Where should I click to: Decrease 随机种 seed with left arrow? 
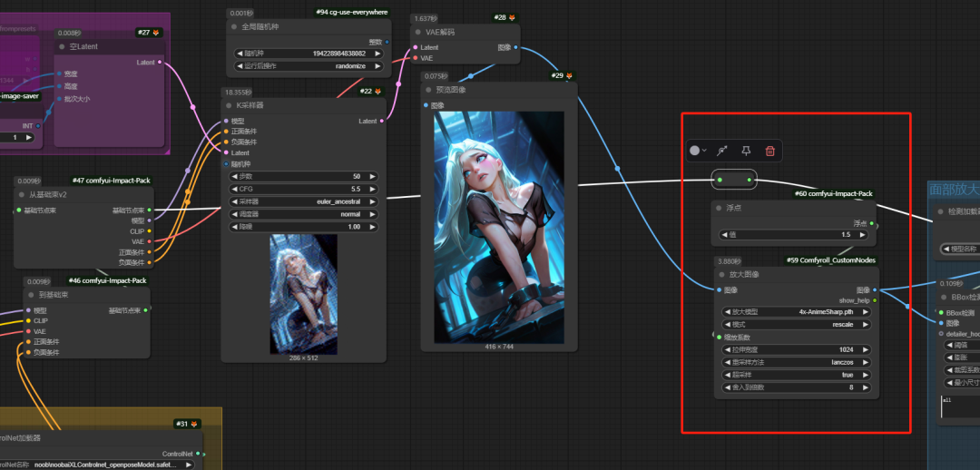[x=240, y=54]
